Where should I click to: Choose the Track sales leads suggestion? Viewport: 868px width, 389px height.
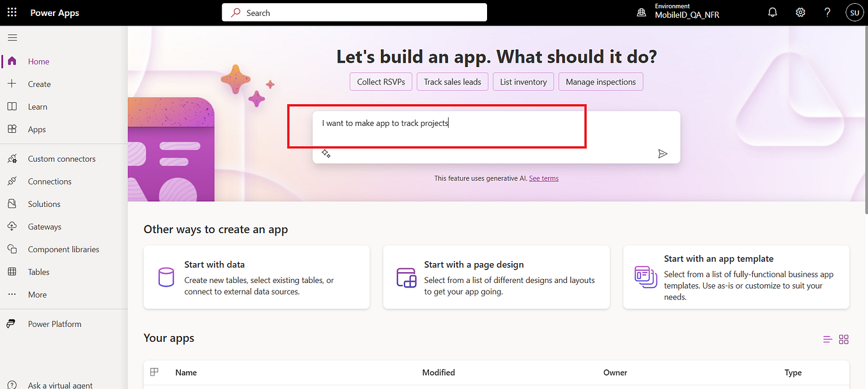[452, 81]
